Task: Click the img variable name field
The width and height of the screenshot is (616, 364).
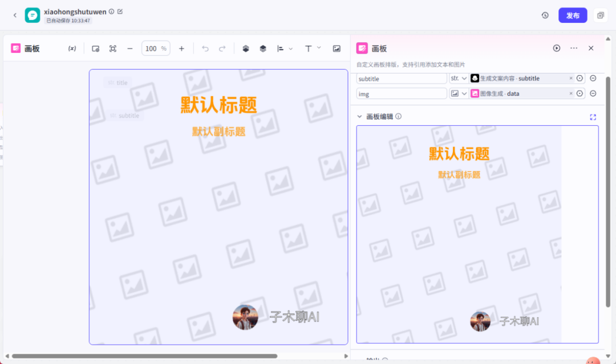Action: coord(402,94)
